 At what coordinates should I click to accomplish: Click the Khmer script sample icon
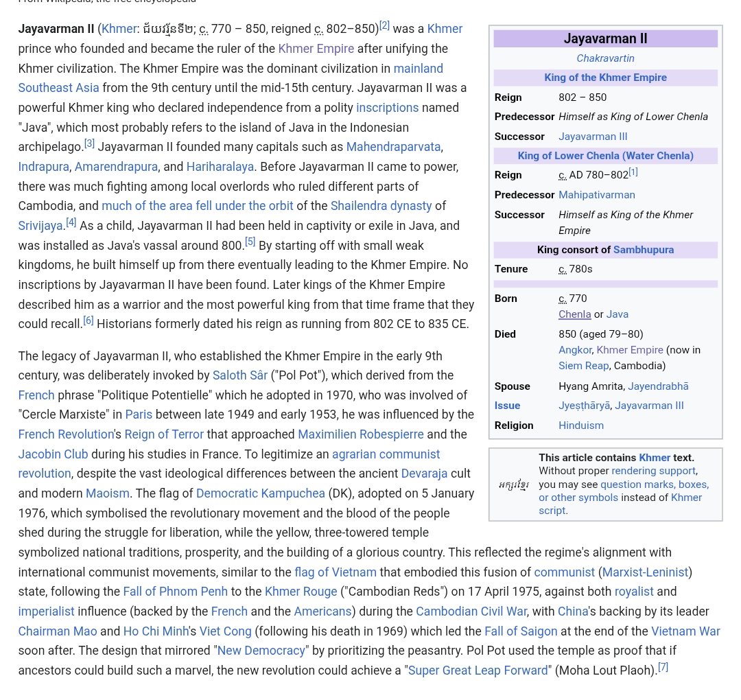514,485
